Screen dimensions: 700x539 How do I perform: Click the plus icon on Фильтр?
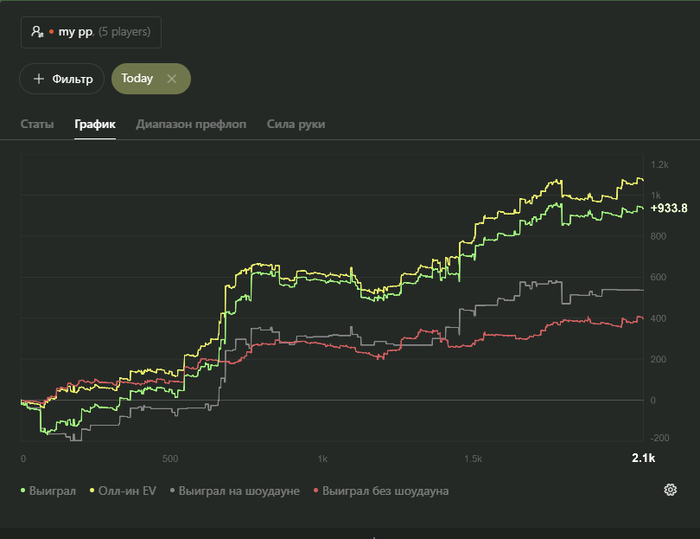pyautogui.click(x=39, y=79)
